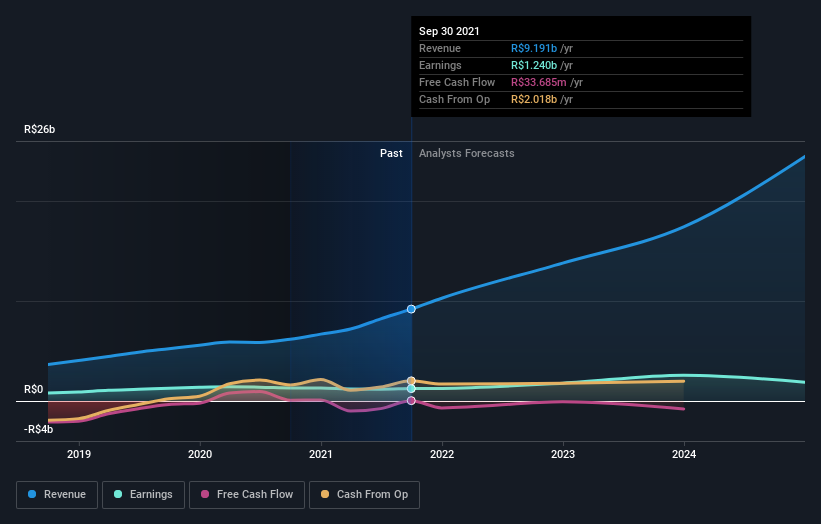Image resolution: width=821 pixels, height=524 pixels.
Task: Toggle the Free Cash Flow legend series
Action: click(247, 495)
